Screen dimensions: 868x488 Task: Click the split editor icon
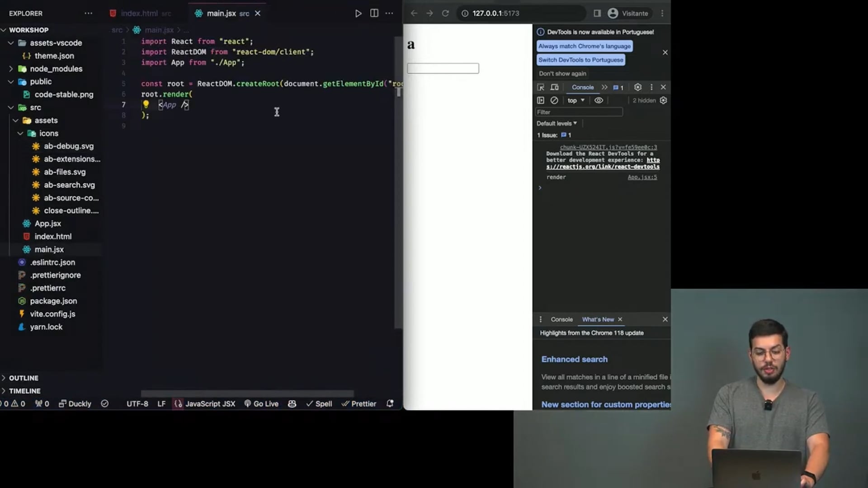[374, 14]
